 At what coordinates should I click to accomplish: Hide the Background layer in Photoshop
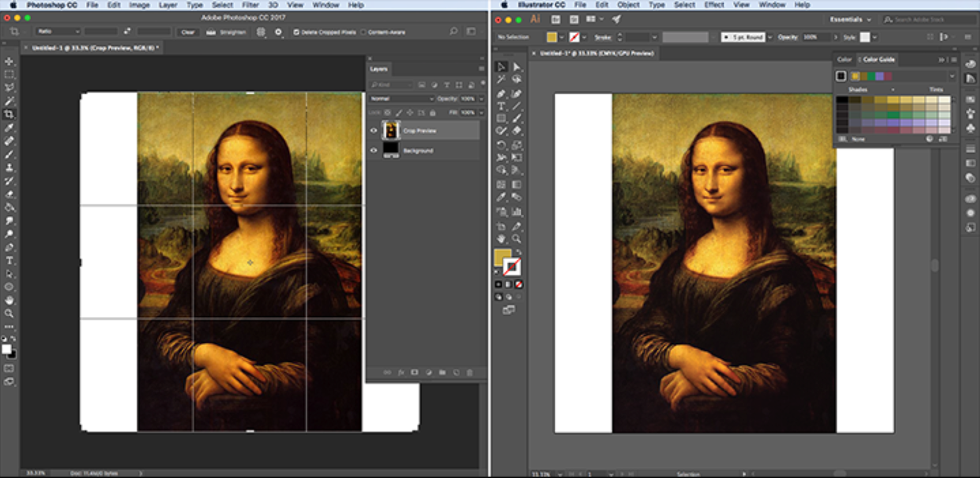click(374, 150)
